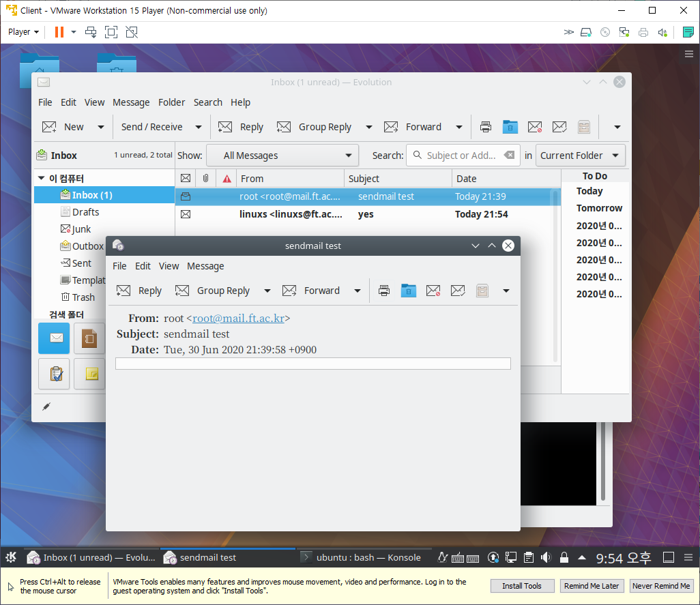The height and width of the screenshot is (605, 700).
Task: Click the print icon in sendmail test window
Action: coord(384,291)
